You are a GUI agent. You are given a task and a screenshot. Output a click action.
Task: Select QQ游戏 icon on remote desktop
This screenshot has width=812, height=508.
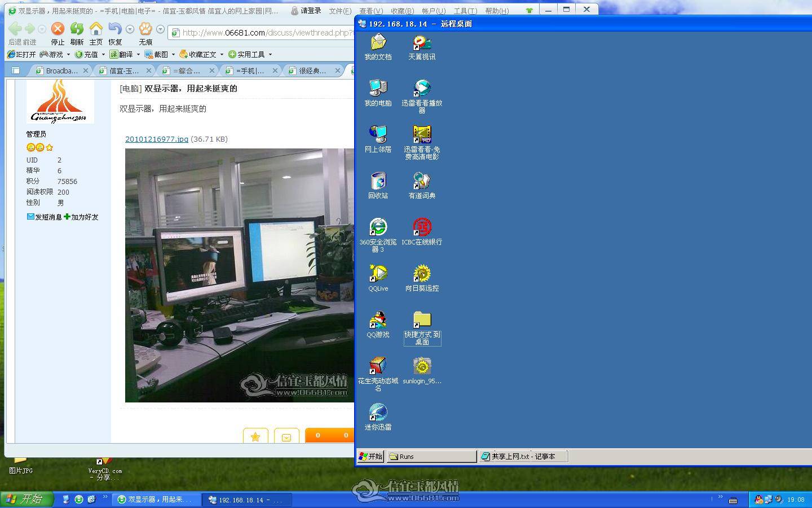pyautogui.click(x=378, y=325)
